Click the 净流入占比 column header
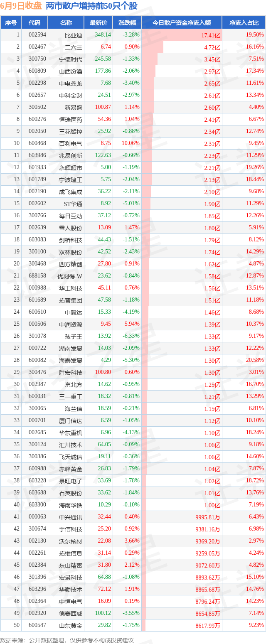 coord(244,23)
